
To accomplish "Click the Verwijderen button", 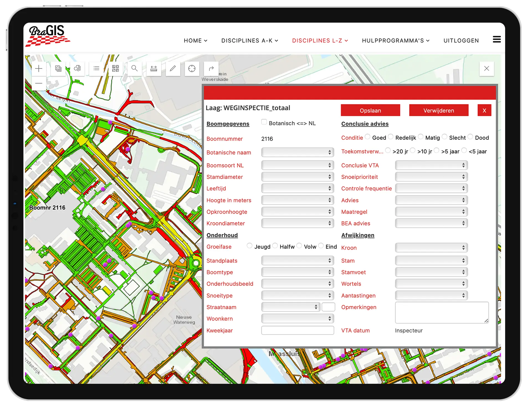I will [439, 110].
